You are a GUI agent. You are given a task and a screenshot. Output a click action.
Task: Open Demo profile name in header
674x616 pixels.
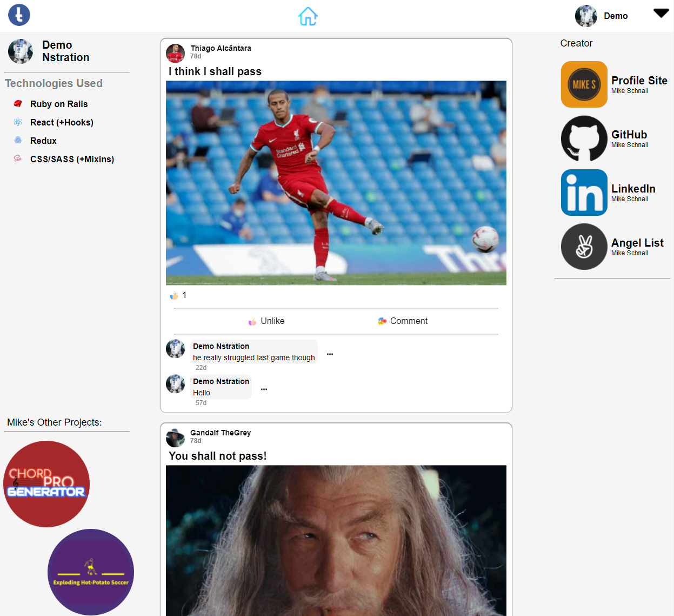pos(616,16)
